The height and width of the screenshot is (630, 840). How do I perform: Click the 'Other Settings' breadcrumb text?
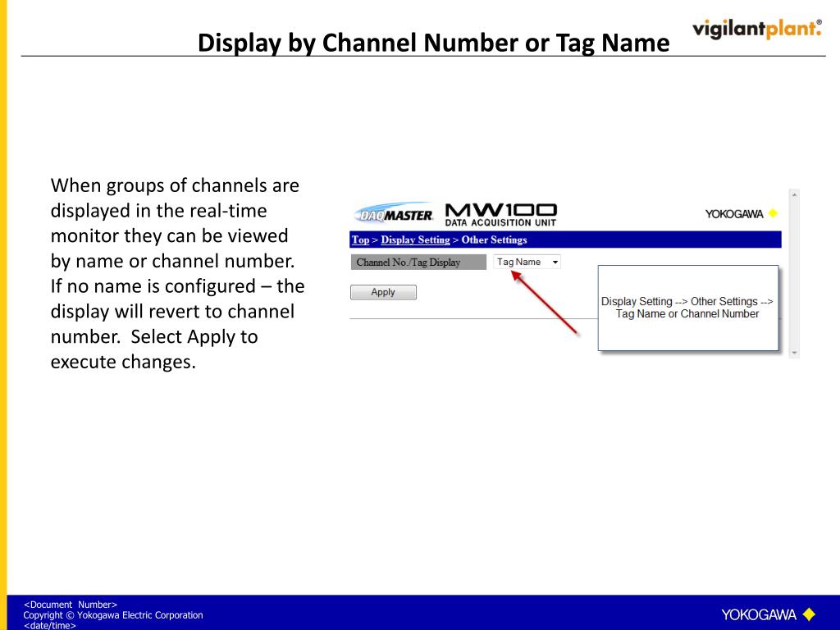coord(494,240)
